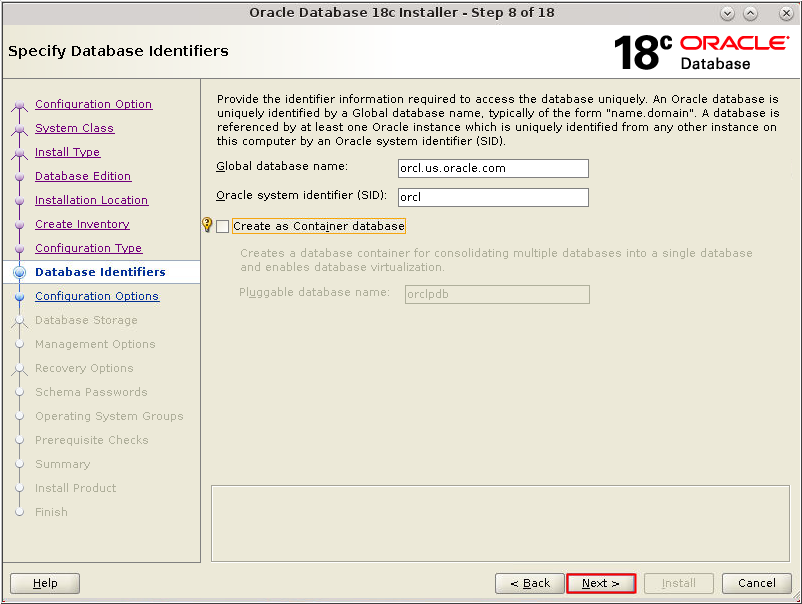
Task: Click the Next button to proceed
Action: [600, 583]
